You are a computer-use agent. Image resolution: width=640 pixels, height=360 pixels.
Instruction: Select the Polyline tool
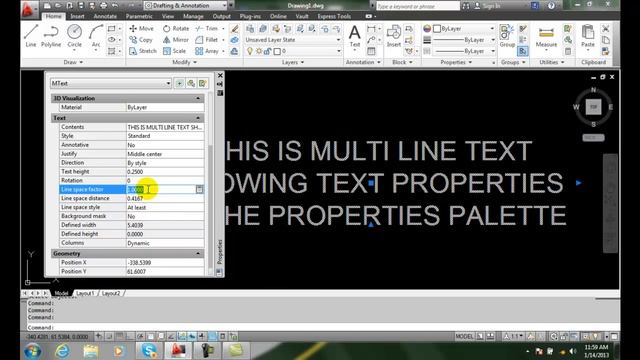(x=51, y=36)
